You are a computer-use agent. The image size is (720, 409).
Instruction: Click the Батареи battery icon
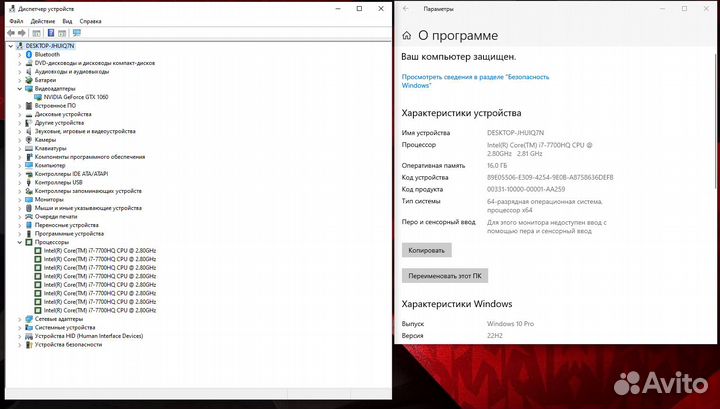29,80
